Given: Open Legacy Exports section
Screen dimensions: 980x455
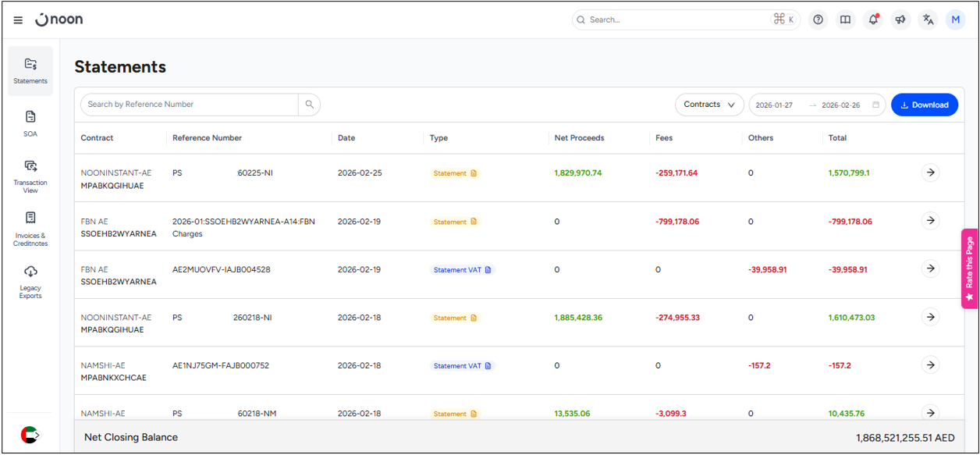Looking at the screenshot, I should pyautogui.click(x=30, y=282).
